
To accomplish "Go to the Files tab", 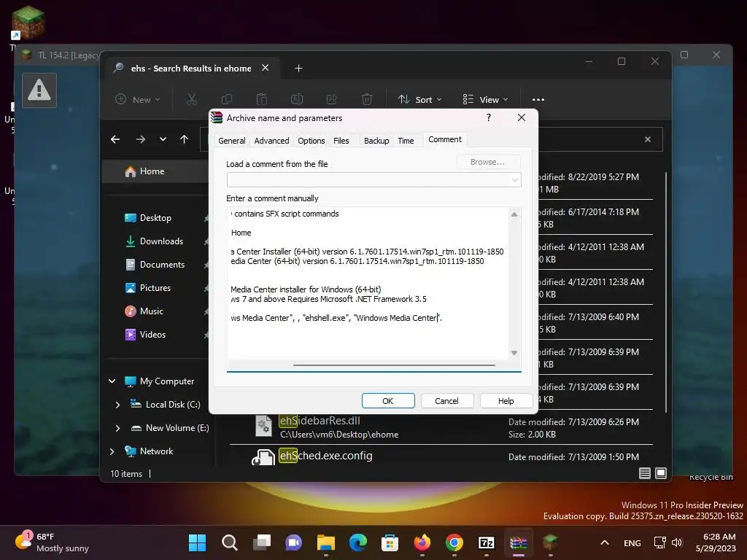I will tap(341, 141).
